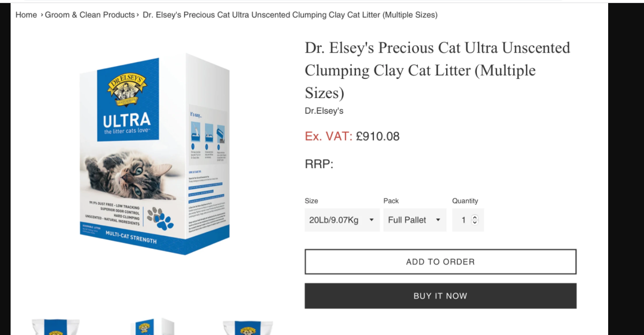Click the £910.08 Ex. VAT price
The image size is (644, 335).
(x=378, y=136)
